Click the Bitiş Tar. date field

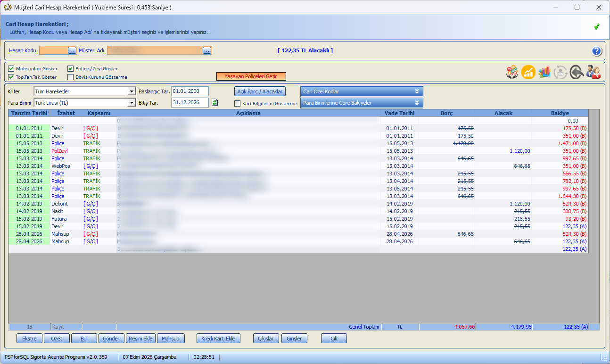click(190, 103)
